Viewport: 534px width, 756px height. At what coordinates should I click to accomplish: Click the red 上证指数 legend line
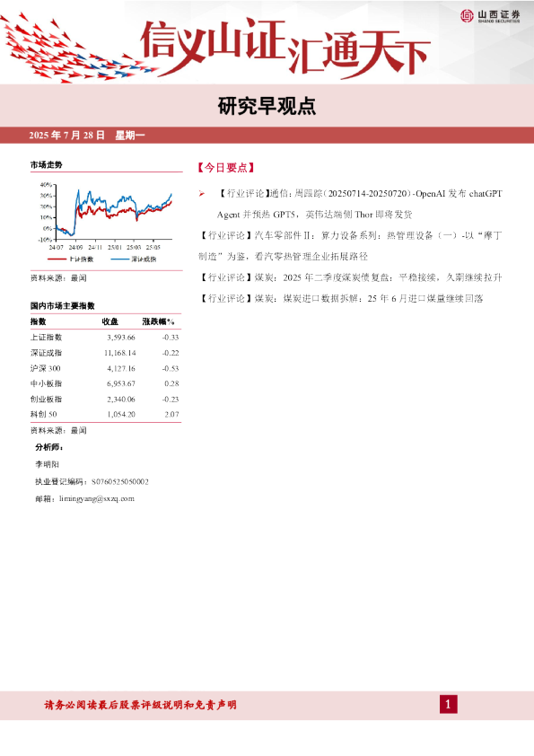[57, 259]
